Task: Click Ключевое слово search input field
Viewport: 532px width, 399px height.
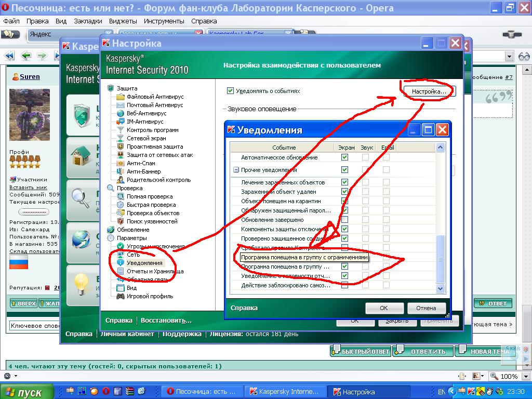Action: (35, 326)
